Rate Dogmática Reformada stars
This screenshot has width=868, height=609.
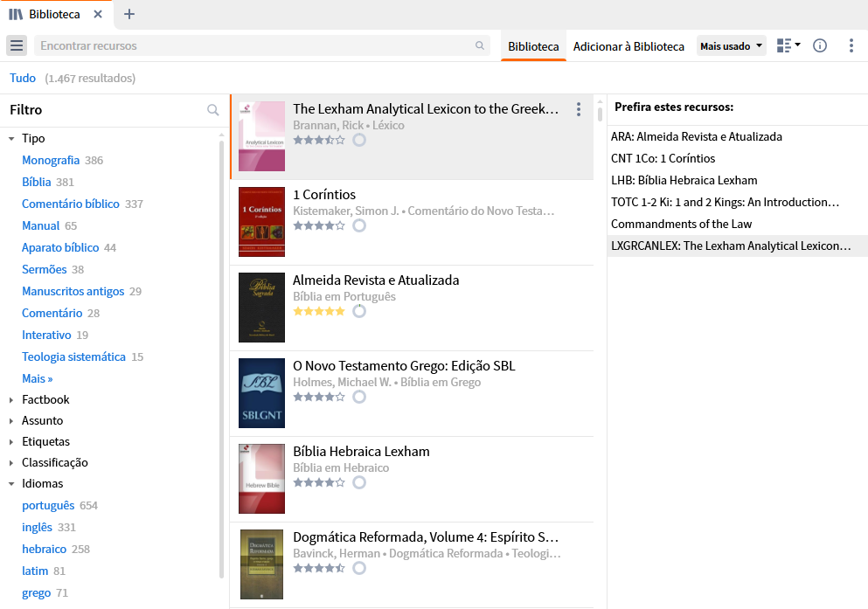point(319,568)
